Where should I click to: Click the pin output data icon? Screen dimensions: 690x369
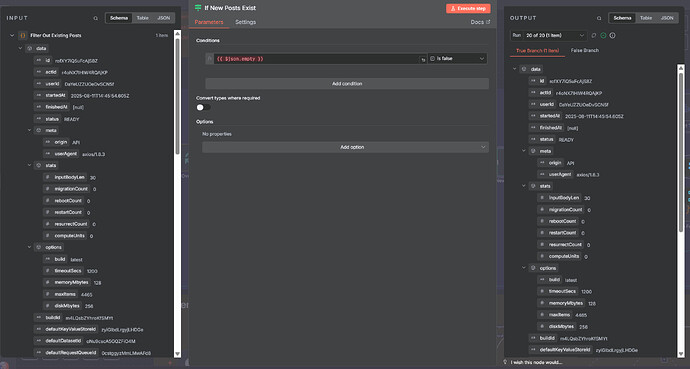(x=594, y=35)
